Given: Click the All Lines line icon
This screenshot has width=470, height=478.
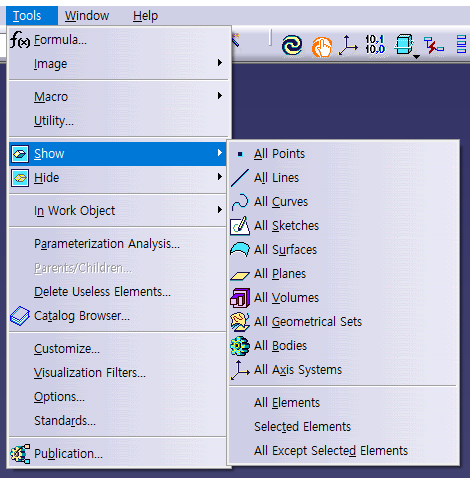Looking at the screenshot, I should [x=240, y=178].
